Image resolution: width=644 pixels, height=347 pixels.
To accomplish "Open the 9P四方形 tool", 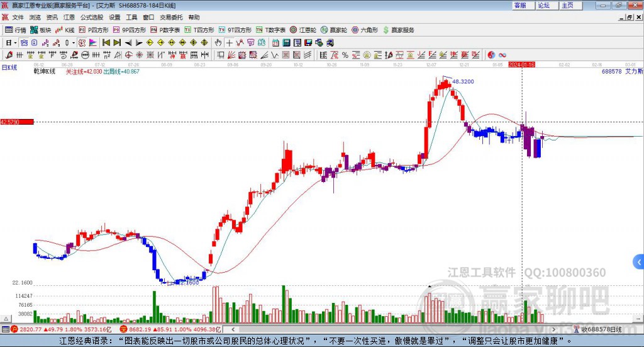I will point(130,30).
